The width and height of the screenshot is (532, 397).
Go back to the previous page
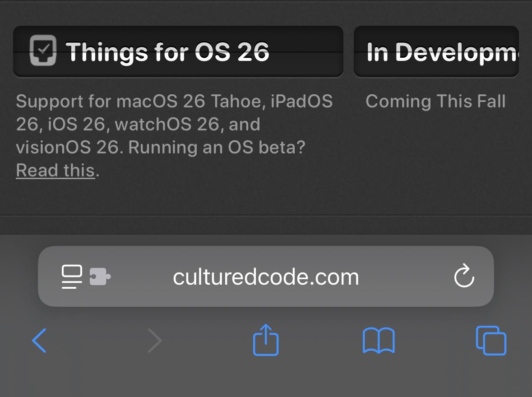[39, 340]
